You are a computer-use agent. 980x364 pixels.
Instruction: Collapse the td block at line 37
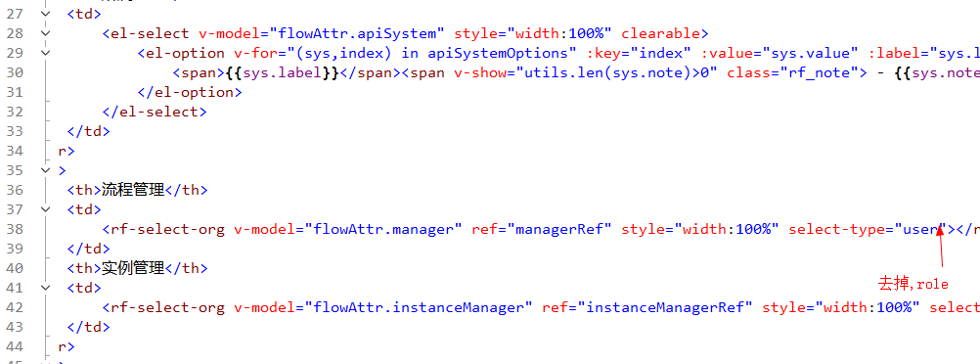44,208
